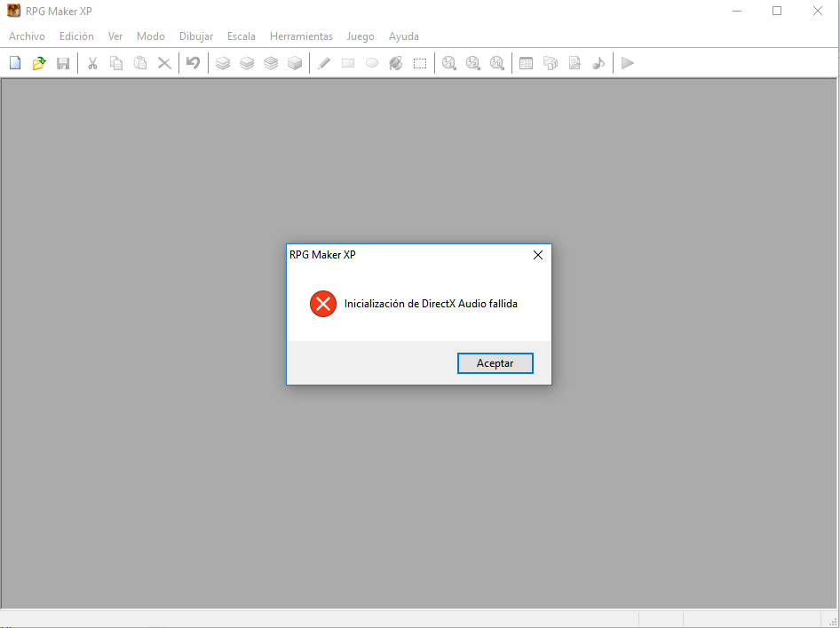Click the red error icon in dialog

[323, 304]
